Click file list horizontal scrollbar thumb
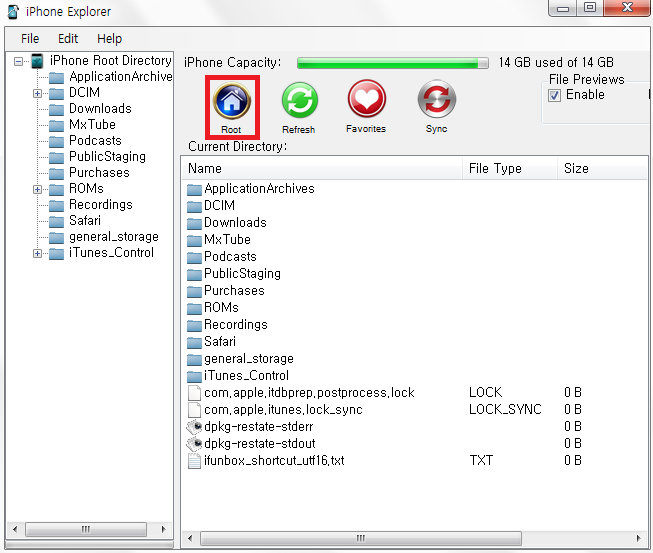The height and width of the screenshot is (553, 653). 361,538
